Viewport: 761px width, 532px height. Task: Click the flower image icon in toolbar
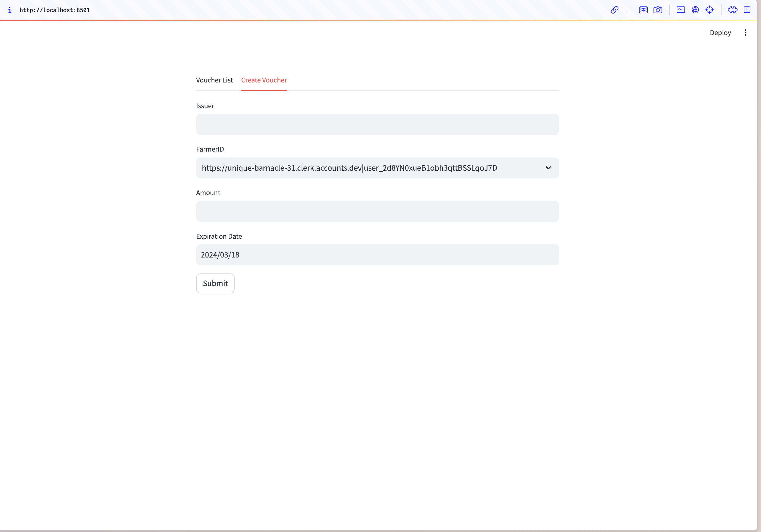[x=643, y=10]
